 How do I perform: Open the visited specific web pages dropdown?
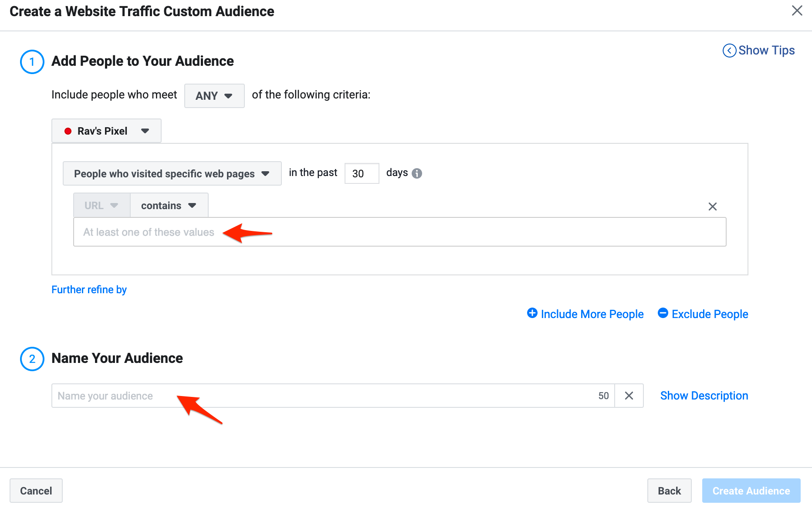[172, 173]
